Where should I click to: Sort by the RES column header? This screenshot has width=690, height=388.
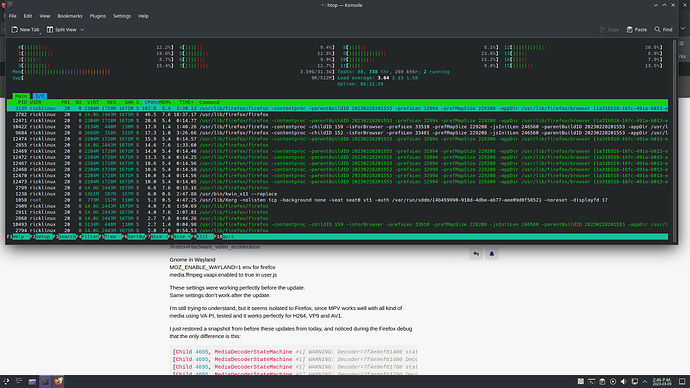coord(111,102)
